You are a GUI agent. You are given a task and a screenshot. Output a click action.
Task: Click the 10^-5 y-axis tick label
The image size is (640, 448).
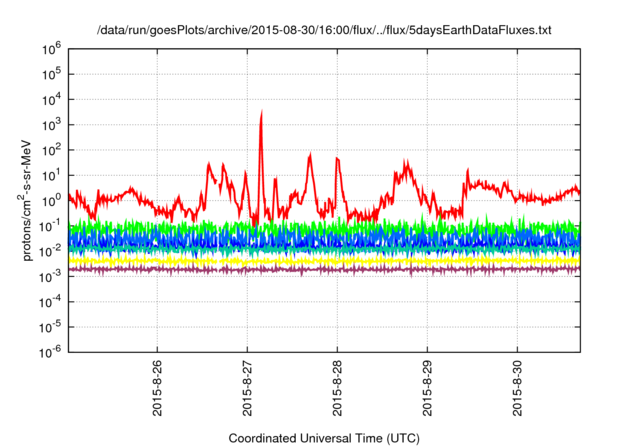click(x=50, y=328)
